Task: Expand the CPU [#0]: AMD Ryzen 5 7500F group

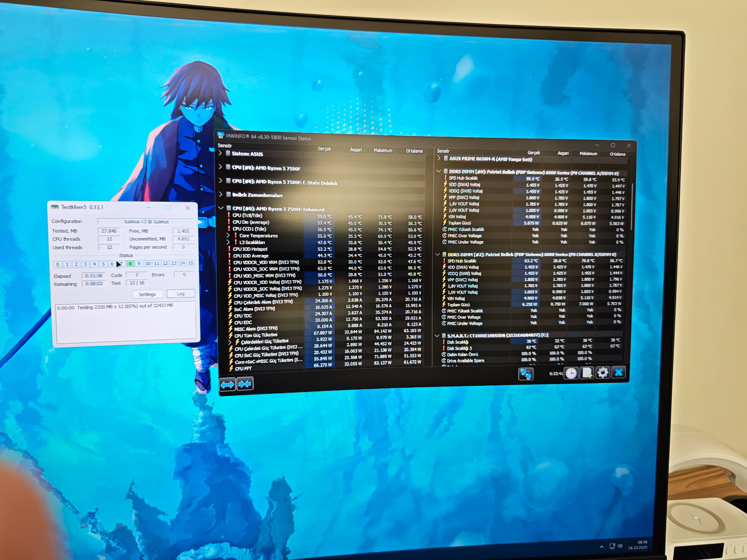Action: tap(220, 167)
